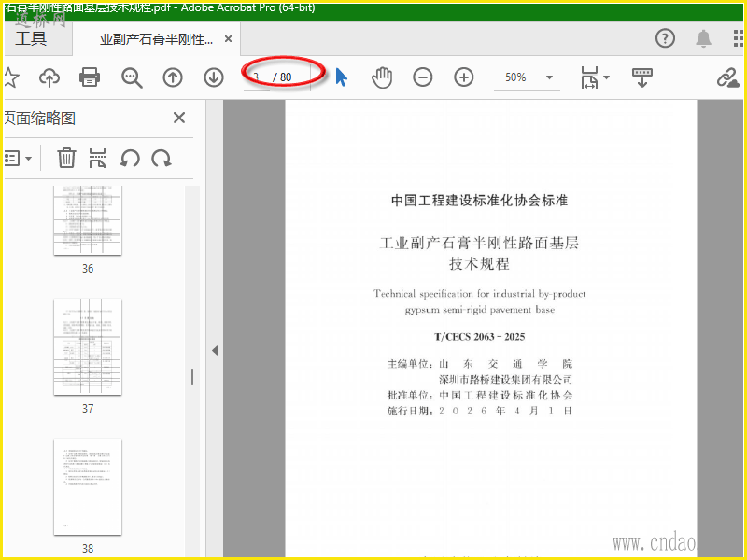
Task: Click the 施行日期 line
Action: (480, 411)
